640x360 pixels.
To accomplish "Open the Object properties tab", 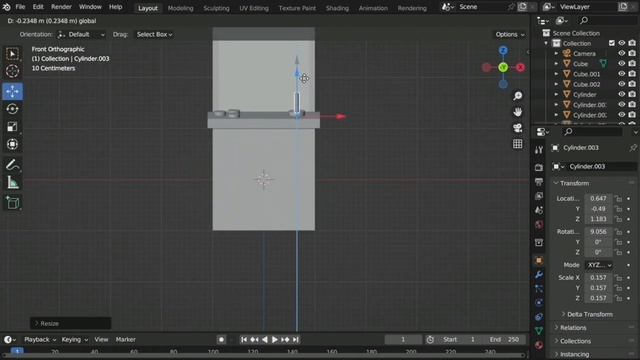I will (x=539, y=260).
